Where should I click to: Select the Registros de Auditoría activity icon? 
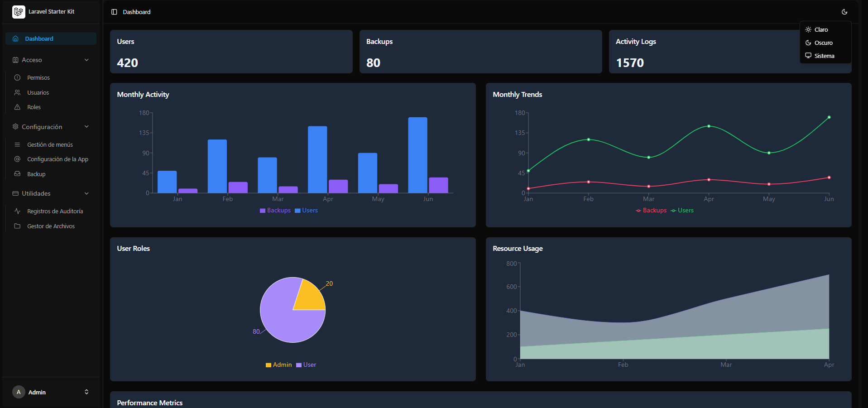click(x=17, y=211)
